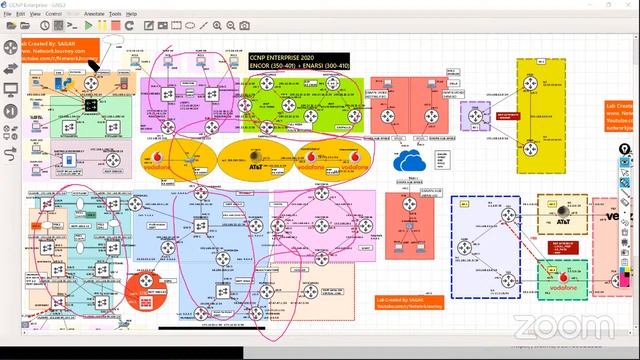The height and width of the screenshot is (360, 640).
Task: Select the blue cloud node on canvas
Action: [409, 161]
